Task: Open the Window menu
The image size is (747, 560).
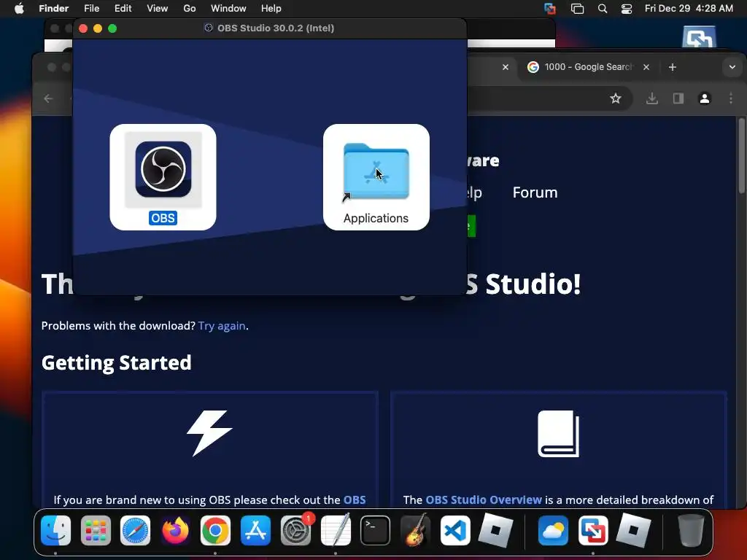Action: (x=228, y=9)
